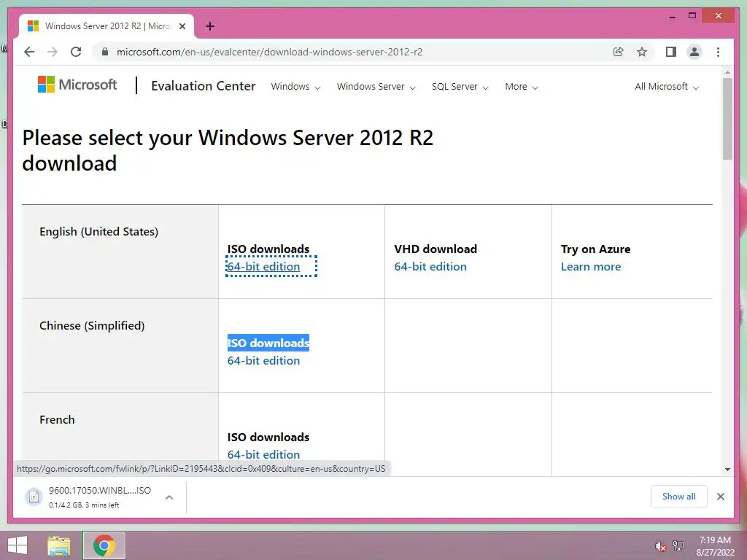Screen dimensions: 747x560
Task: Select the Windows Server 2012 R2 tab
Action: (x=107, y=26)
